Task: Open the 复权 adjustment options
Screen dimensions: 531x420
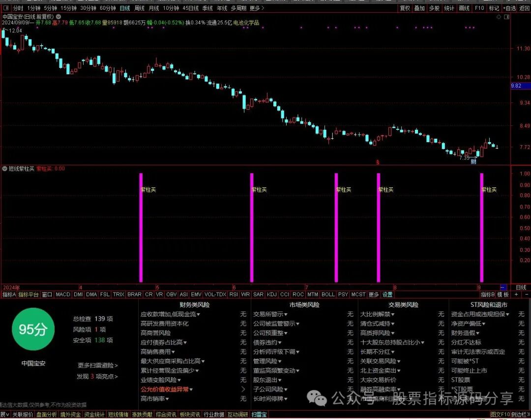Action: (405, 8)
